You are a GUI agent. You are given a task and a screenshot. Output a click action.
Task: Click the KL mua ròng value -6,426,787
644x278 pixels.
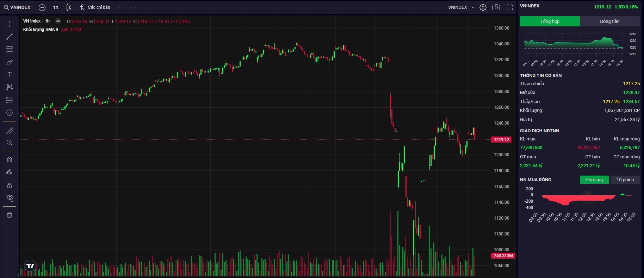pos(629,148)
